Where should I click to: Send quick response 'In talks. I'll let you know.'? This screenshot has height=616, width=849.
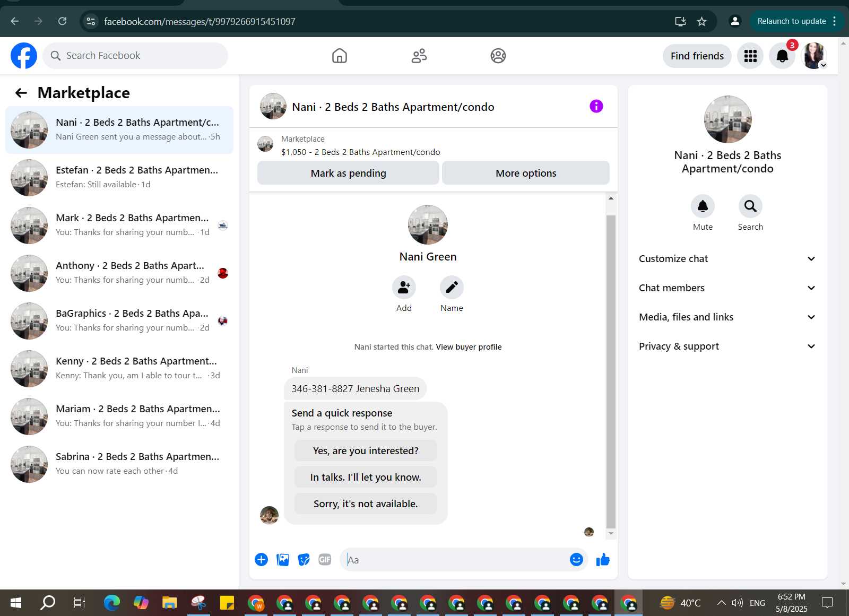pyautogui.click(x=366, y=477)
